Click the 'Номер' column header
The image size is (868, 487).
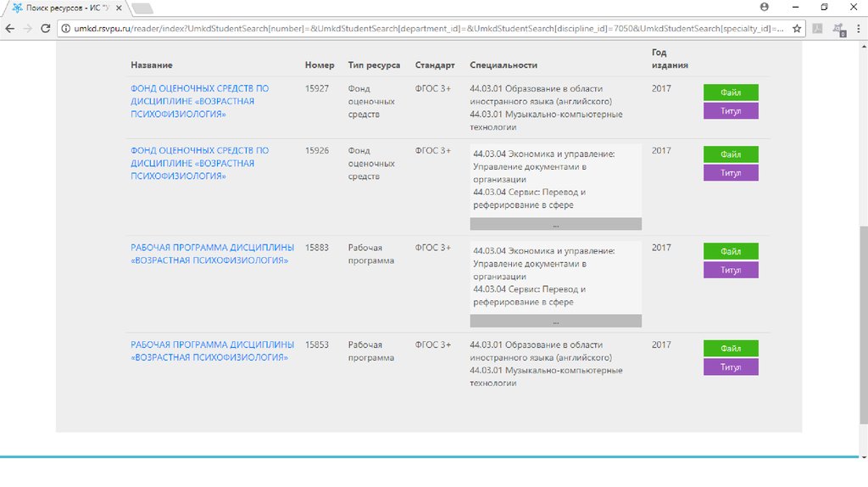320,64
